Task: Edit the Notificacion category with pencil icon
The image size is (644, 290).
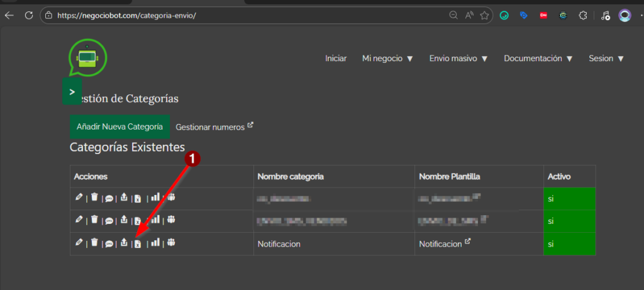Action: pyautogui.click(x=79, y=243)
